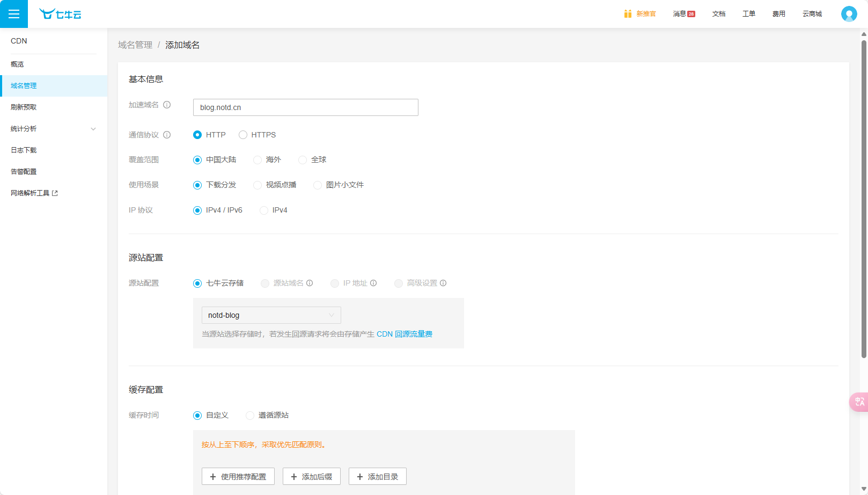Click 使用推荐配置 button
Screen dimensions: 868x495
238,476
